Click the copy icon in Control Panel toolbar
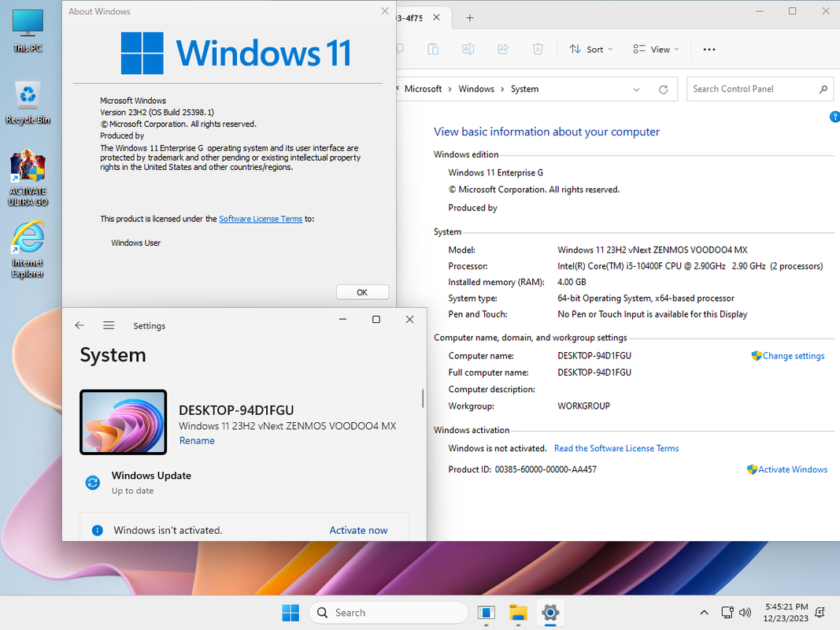This screenshot has height=630, width=840. click(x=400, y=50)
